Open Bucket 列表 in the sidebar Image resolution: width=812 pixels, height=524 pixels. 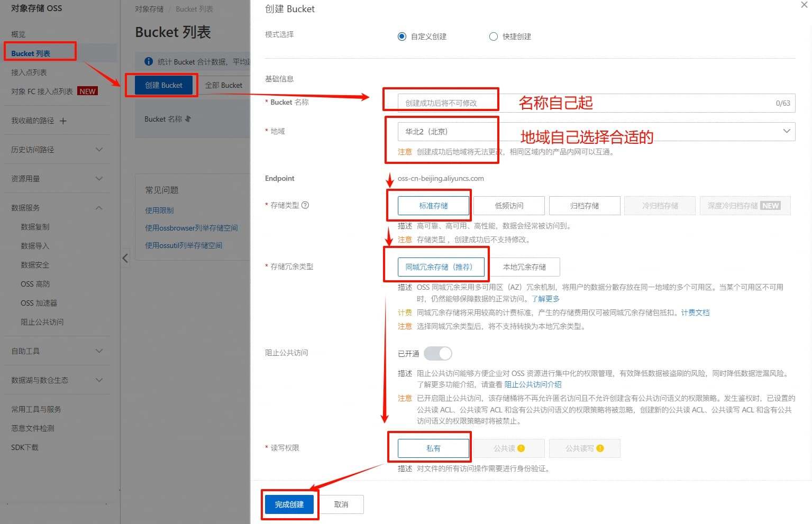pos(31,53)
